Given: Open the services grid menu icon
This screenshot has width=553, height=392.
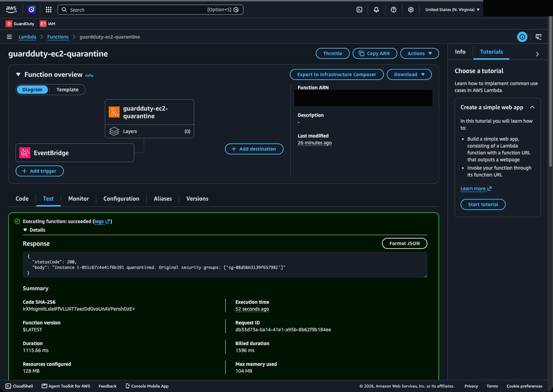Looking at the screenshot, I should click(x=49, y=10).
